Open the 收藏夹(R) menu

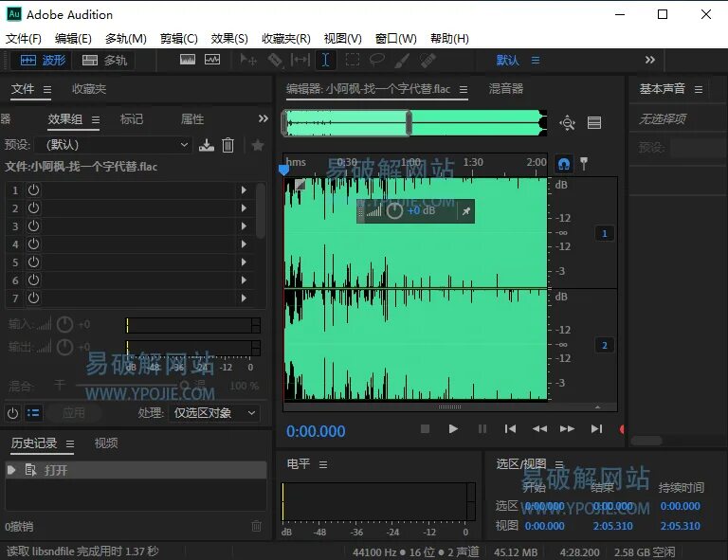coord(286,39)
